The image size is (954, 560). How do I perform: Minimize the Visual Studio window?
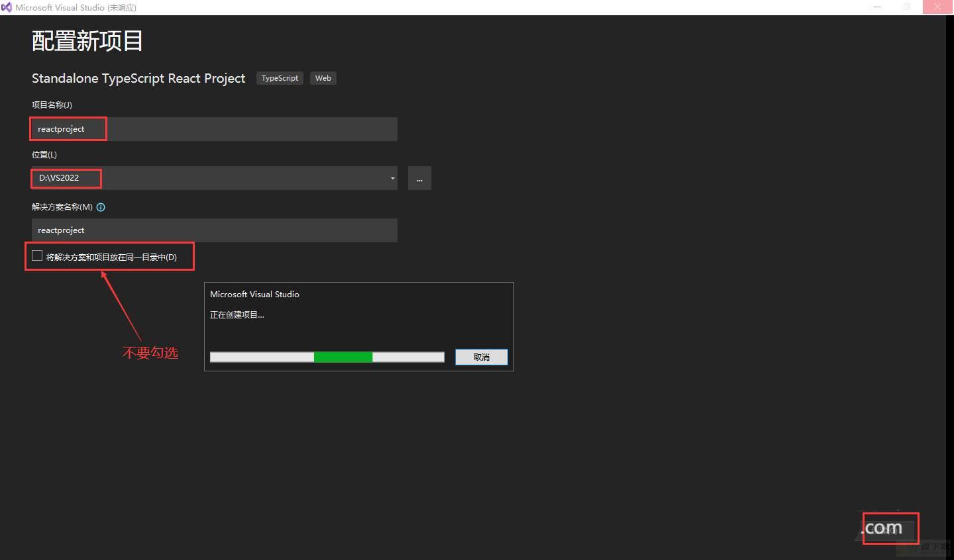click(877, 7)
